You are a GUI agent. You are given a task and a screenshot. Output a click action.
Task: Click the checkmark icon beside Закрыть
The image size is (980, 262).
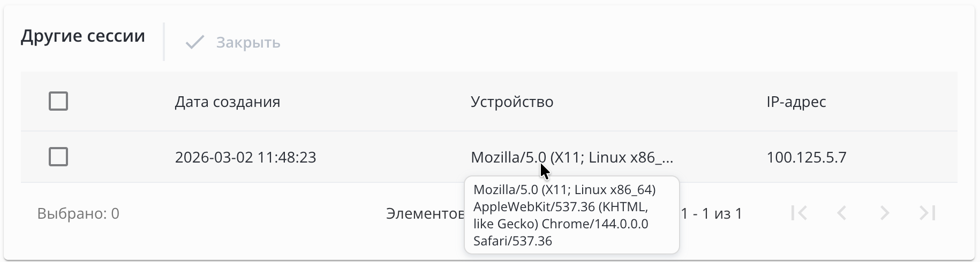point(195,42)
